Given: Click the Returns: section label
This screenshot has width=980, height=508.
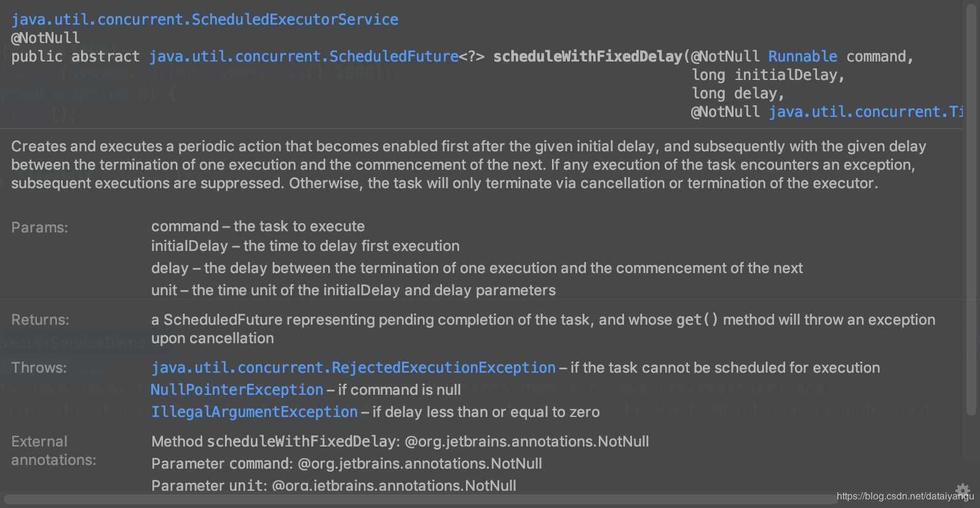Looking at the screenshot, I should pos(40,320).
